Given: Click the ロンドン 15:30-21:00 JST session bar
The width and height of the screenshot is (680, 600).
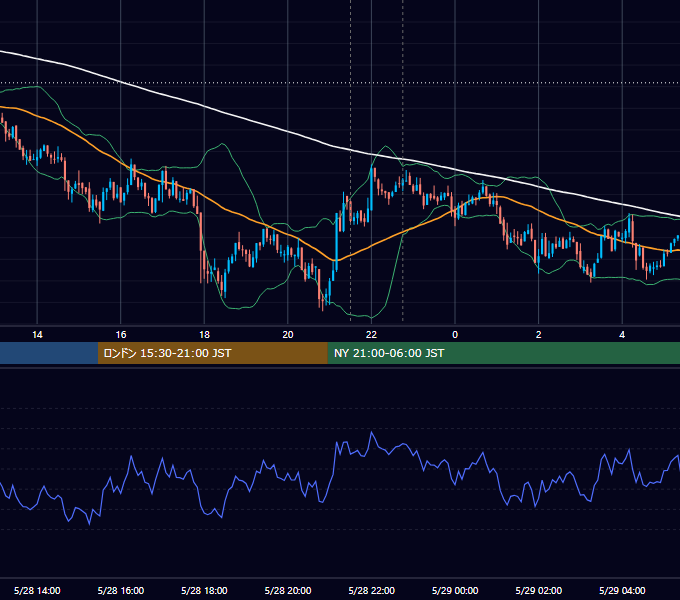Looking at the screenshot, I should pyautogui.click(x=212, y=353).
